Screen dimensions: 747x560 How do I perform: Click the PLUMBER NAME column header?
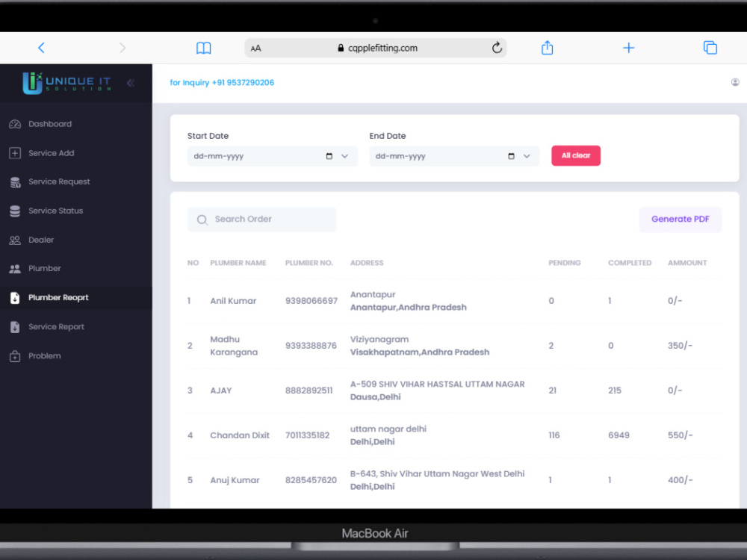point(238,263)
